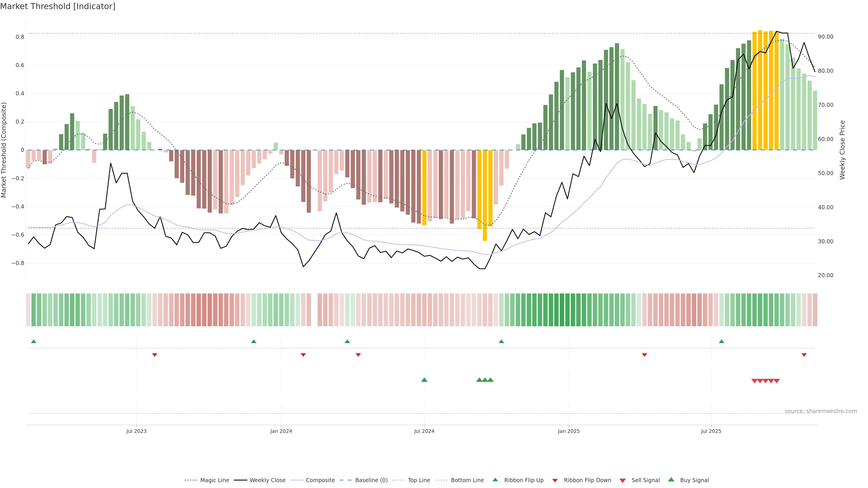
Task: Click Market Threshold [Indicator] title
Action: coord(58,6)
